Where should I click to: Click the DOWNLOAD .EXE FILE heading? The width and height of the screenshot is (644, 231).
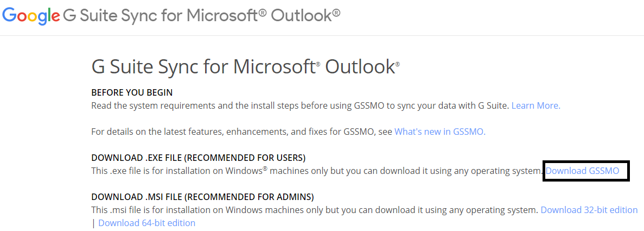click(x=199, y=158)
